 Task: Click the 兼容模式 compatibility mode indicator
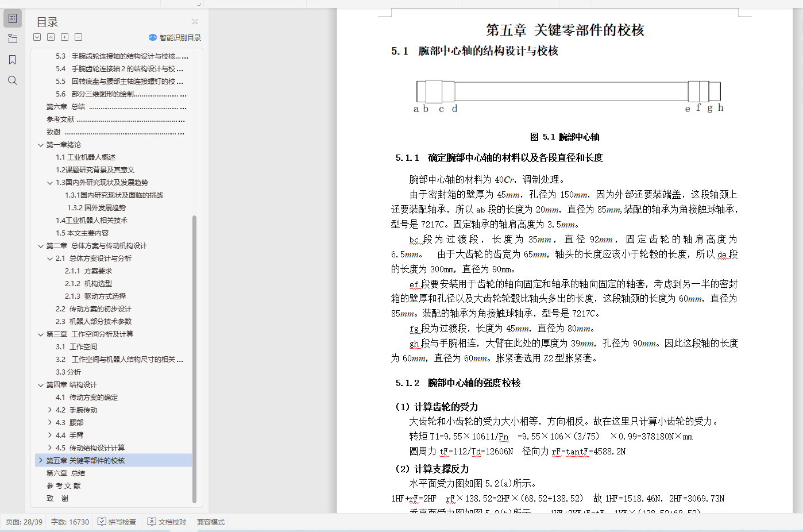click(211, 522)
